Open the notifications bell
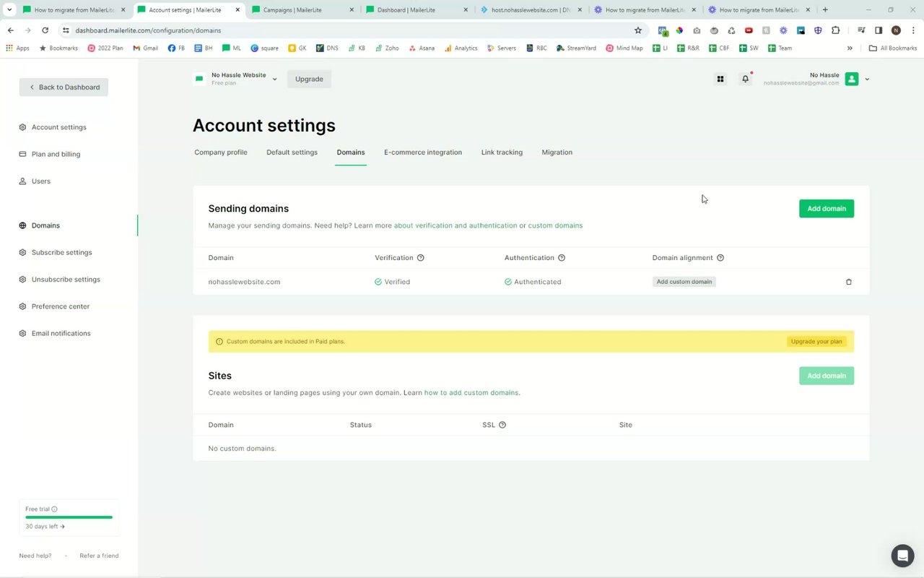924x578 pixels. [745, 79]
